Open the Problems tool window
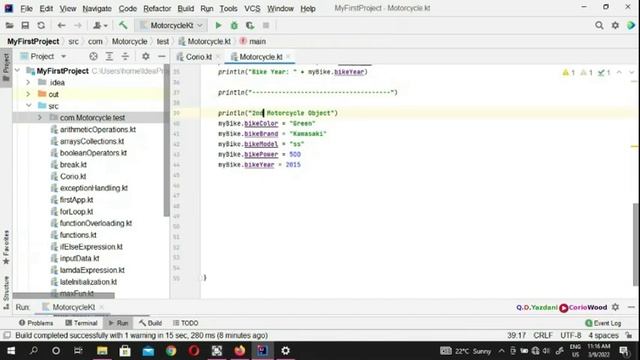 [x=36, y=323]
